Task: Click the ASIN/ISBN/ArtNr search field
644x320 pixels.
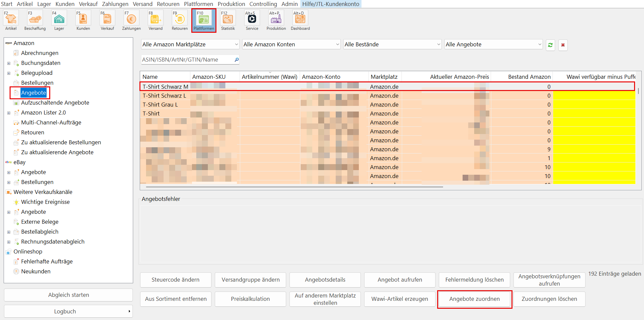Action: (187, 60)
